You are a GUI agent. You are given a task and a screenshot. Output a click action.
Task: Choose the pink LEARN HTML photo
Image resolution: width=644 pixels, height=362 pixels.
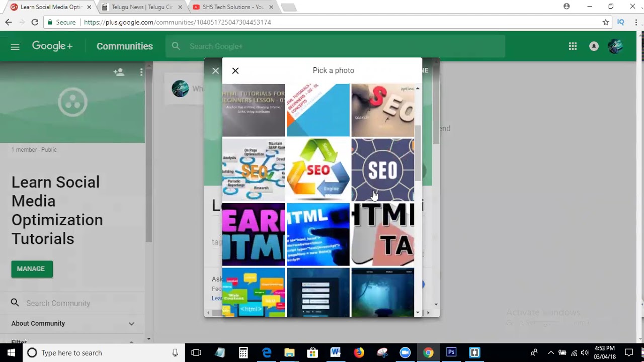254,234
